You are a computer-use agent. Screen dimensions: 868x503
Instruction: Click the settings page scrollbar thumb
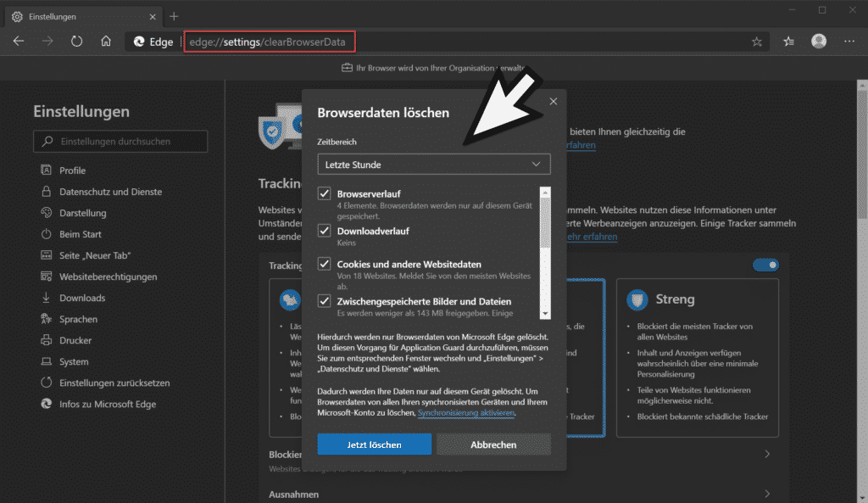[x=862, y=154]
